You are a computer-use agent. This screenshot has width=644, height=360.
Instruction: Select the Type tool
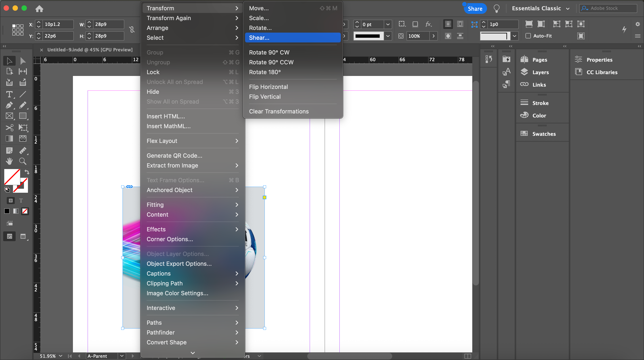point(9,94)
